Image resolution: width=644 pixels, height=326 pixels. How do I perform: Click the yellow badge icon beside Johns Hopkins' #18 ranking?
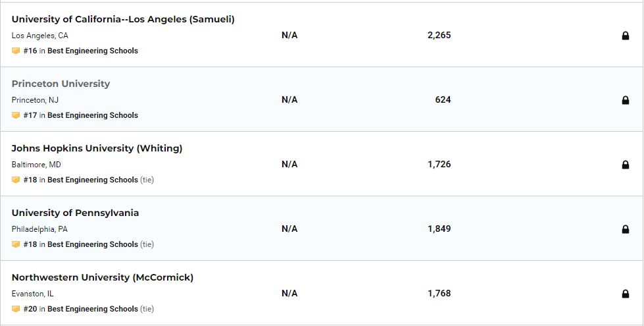pyautogui.click(x=16, y=180)
